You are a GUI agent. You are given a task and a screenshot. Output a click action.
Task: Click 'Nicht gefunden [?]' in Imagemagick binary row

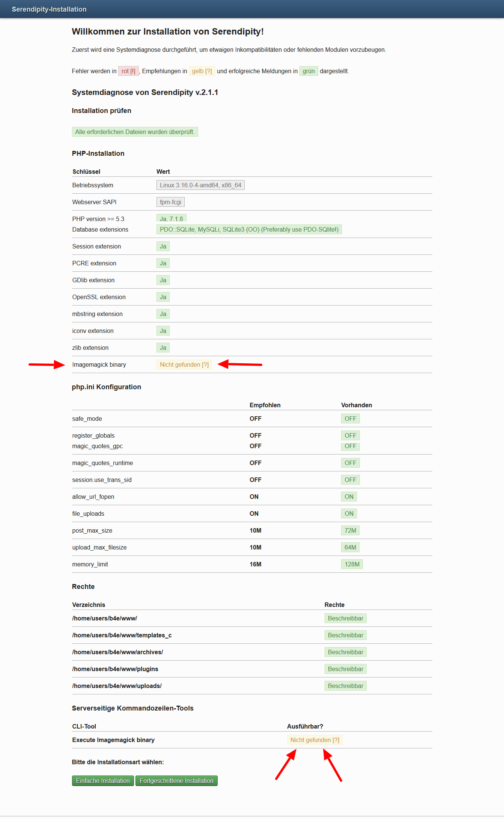pos(184,364)
